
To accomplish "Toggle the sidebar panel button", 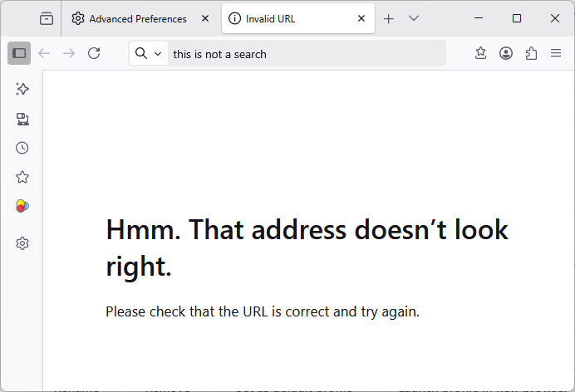I will pyautogui.click(x=19, y=53).
